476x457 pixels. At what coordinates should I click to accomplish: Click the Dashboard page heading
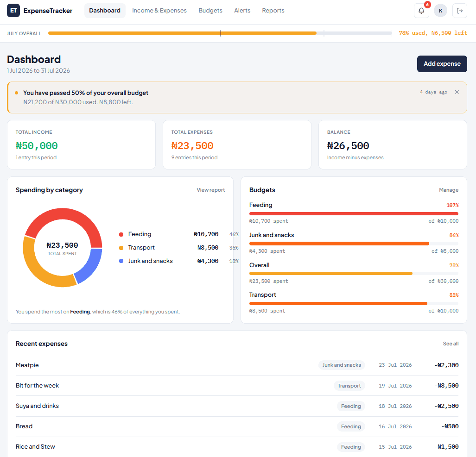click(34, 59)
